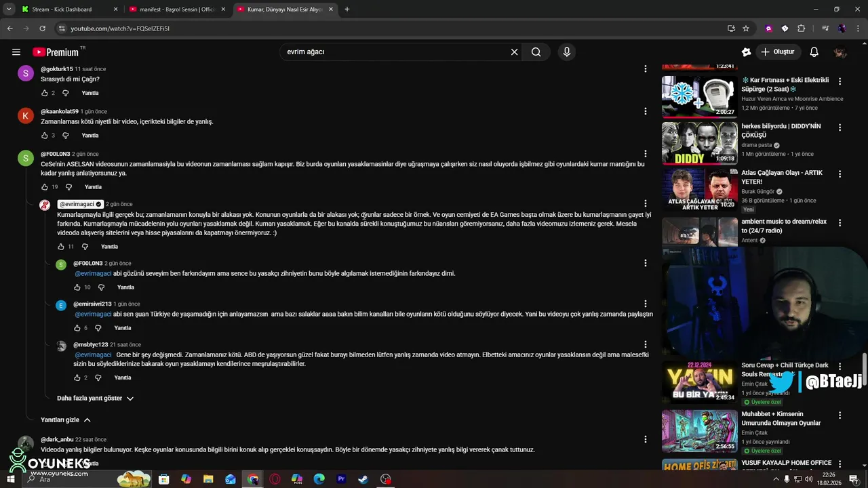Click sparkle icon left of Oluştur
Viewport: 868px width, 488px height.
746,52
